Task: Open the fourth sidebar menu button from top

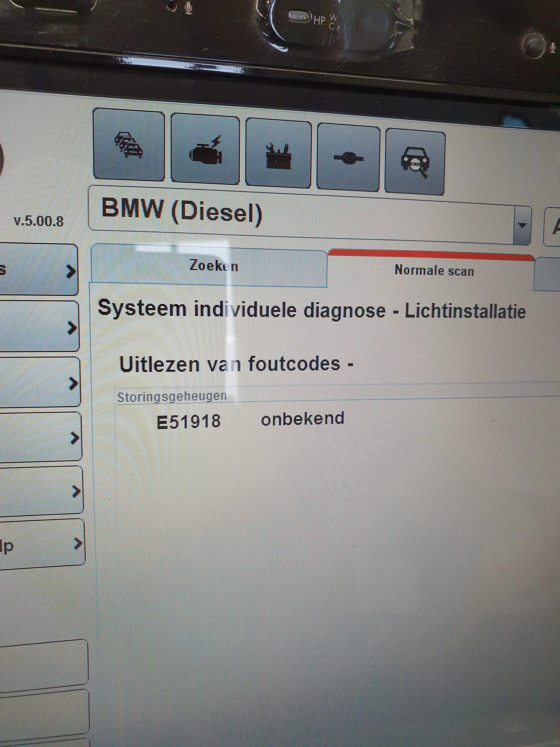Action: [x=41, y=437]
